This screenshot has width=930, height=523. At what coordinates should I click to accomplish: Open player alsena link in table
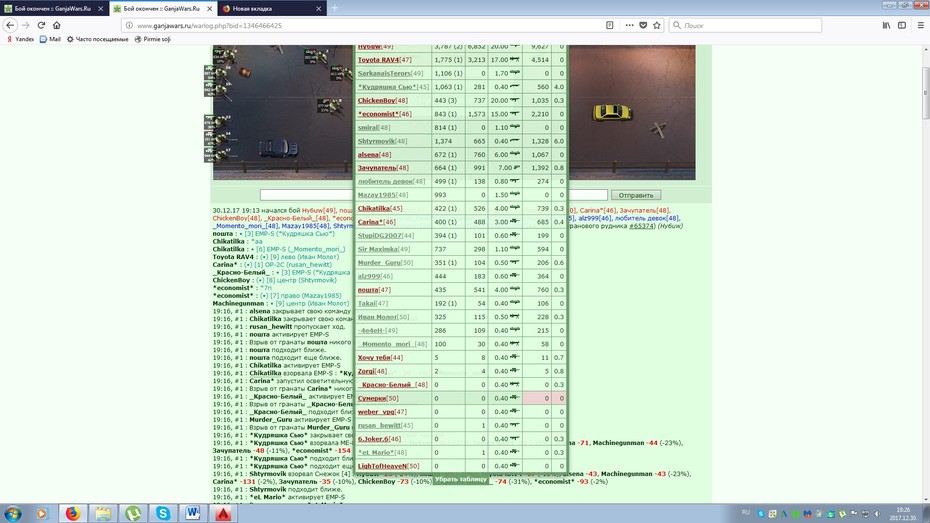368,155
